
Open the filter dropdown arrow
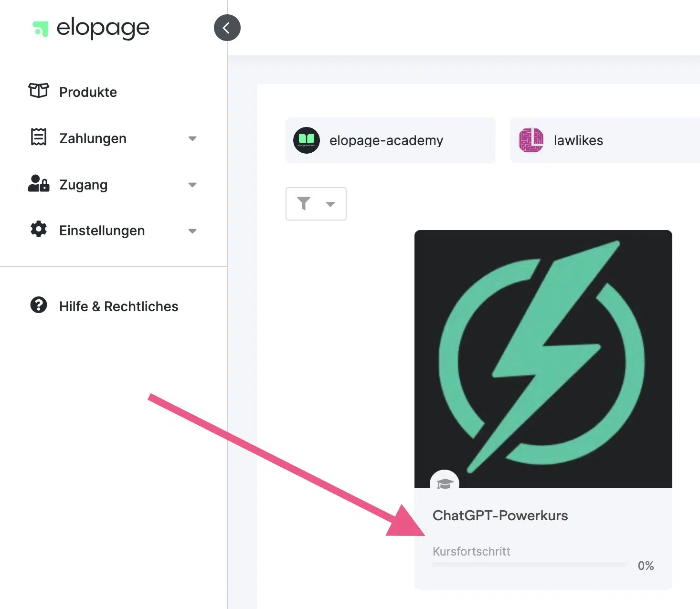(330, 204)
